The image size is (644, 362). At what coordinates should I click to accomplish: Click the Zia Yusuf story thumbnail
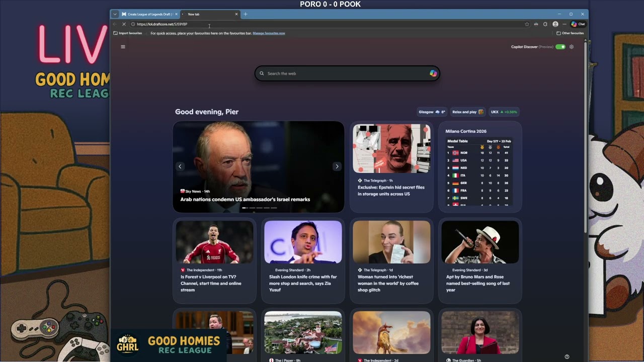coord(303,242)
